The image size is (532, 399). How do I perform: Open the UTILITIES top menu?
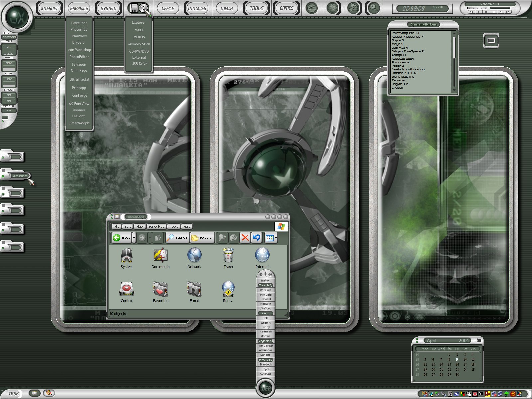(x=197, y=8)
